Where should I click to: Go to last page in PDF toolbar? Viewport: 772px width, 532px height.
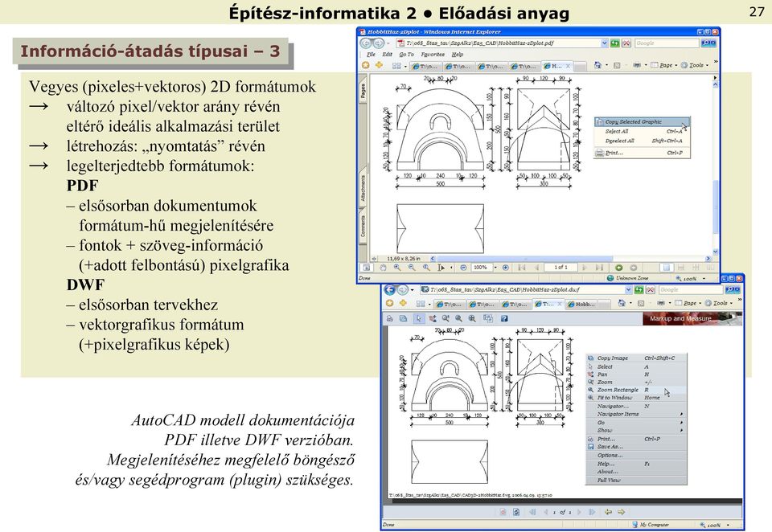tap(599, 268)
